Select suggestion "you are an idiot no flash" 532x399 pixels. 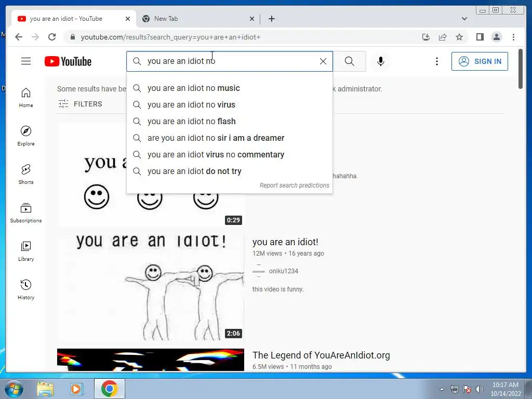pyautogui.click(x=229, y=122)
